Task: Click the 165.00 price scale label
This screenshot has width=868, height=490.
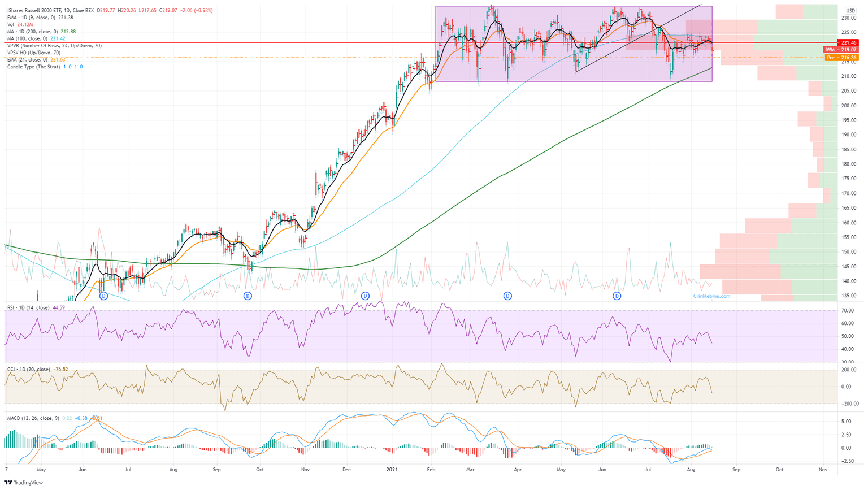Action: [849, 208]
